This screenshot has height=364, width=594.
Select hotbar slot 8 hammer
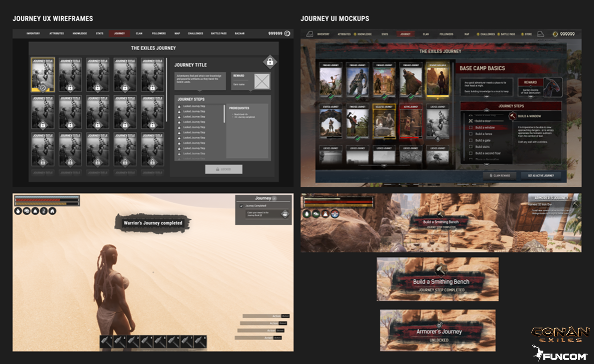200,342
